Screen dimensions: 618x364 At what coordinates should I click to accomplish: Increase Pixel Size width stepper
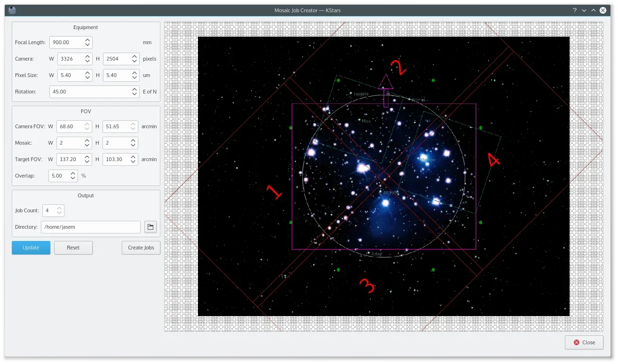(87, 73)
